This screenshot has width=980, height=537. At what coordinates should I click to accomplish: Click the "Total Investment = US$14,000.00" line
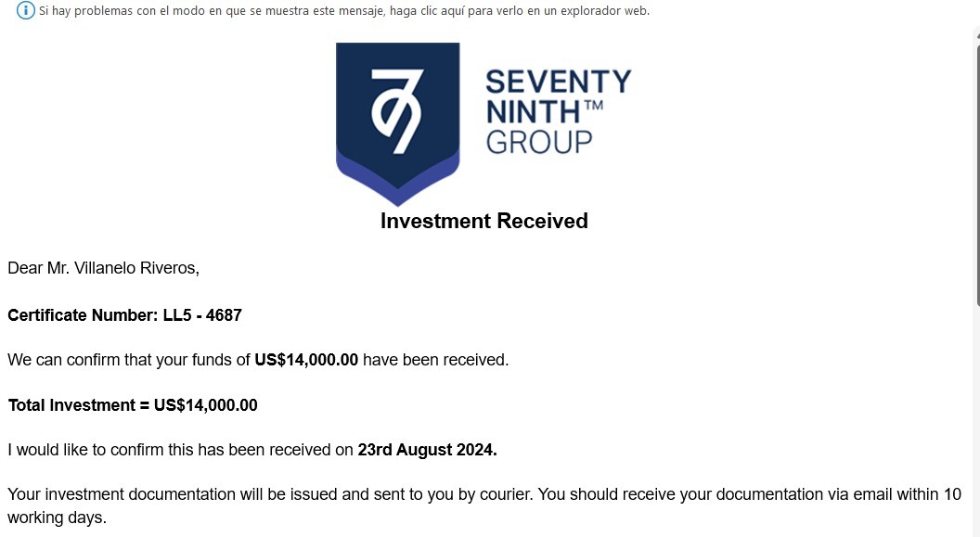tap(133, 405)
